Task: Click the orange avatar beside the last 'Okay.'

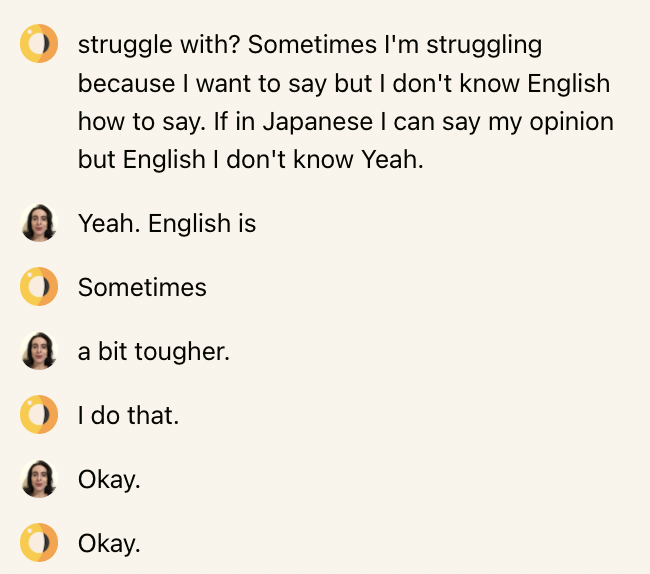Action: 39,543
